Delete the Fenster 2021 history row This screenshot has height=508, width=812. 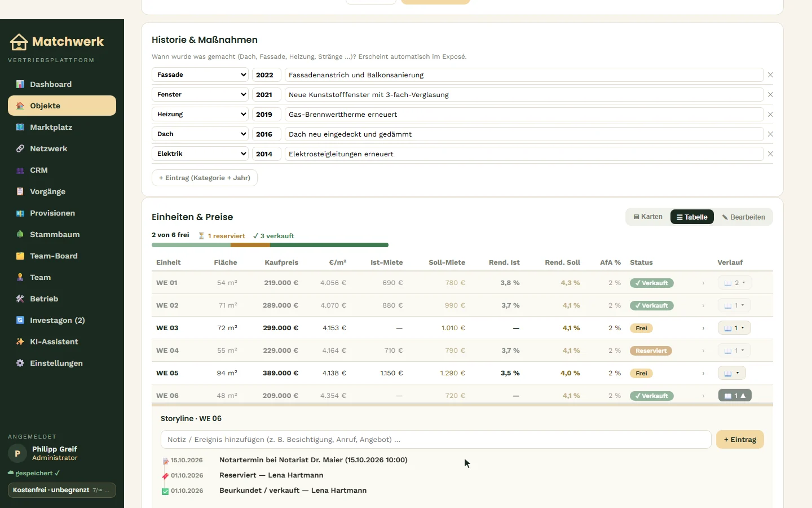[770, 95]
